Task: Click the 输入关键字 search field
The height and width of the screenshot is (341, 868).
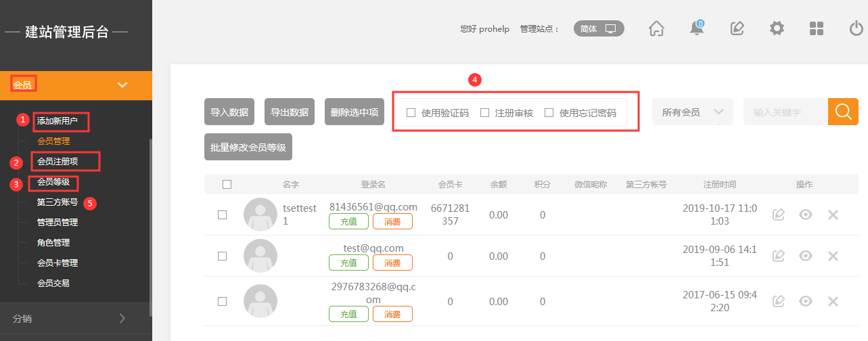Action: coord(785,112)
